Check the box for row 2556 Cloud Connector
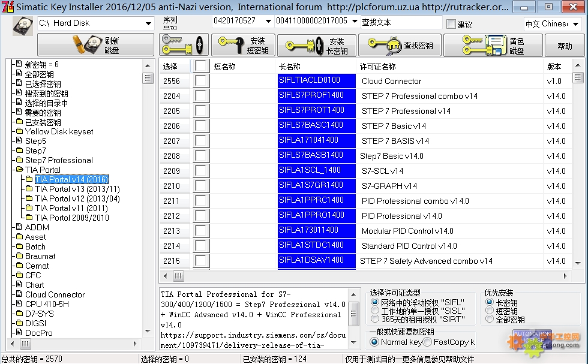 [x=201, y=81]
